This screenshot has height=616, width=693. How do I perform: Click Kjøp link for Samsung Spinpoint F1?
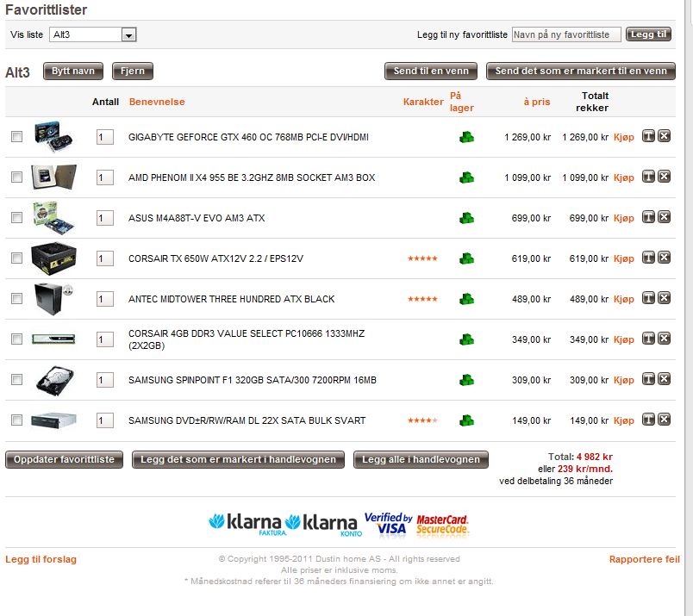[623, 380]
